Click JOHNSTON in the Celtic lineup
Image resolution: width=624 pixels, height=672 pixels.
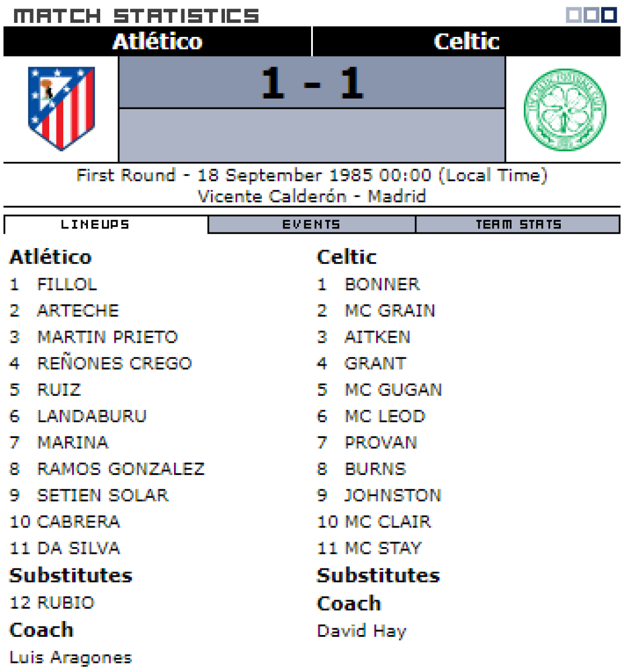[392, 496]
